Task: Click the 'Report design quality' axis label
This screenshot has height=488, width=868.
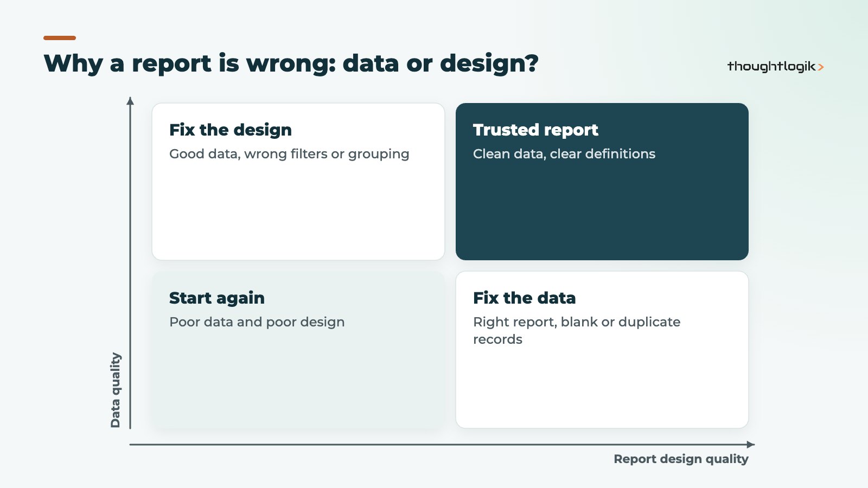Action: tap(681, 459)
